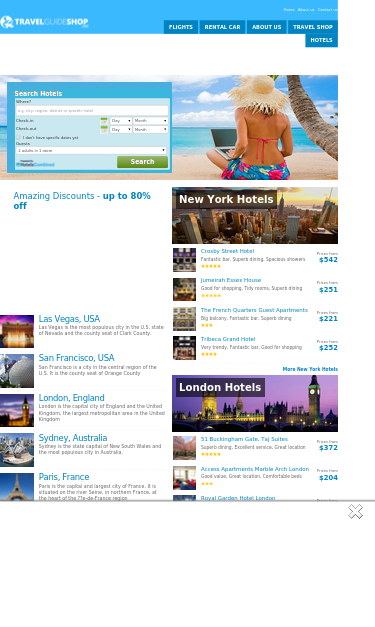Click the Tribeca Grand Hotel star rating

tap(209, 354)
